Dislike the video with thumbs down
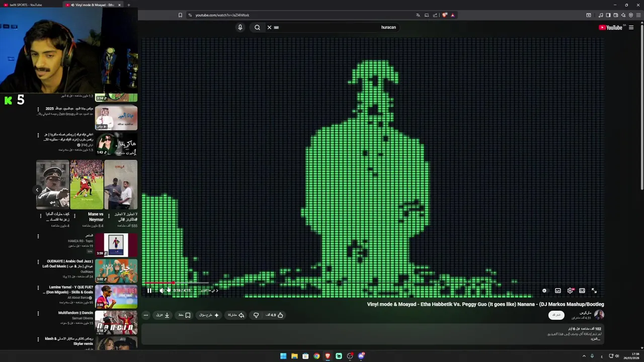The height and width of the screenshot is (362, 644). pyautogui.click(x=256, y=315)
